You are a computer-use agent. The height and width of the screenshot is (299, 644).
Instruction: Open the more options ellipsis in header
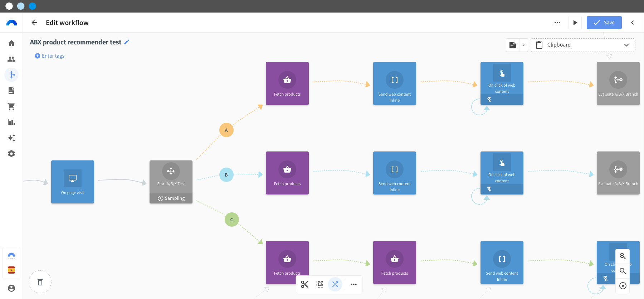(557, 23)
